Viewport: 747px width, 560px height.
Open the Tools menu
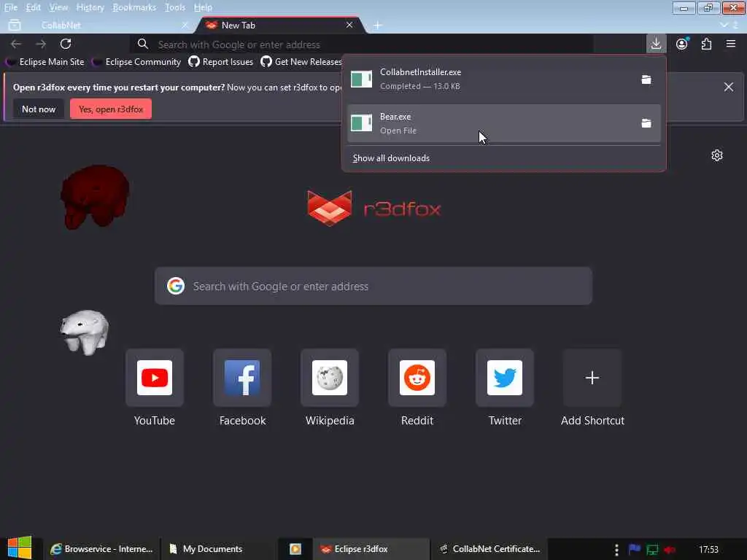coord(174,7)
